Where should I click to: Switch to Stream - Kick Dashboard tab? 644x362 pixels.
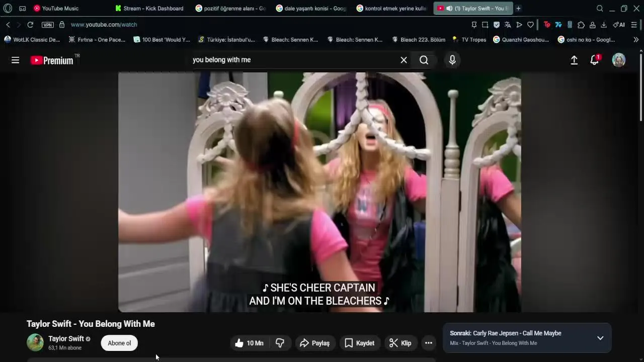coord(149,9)
